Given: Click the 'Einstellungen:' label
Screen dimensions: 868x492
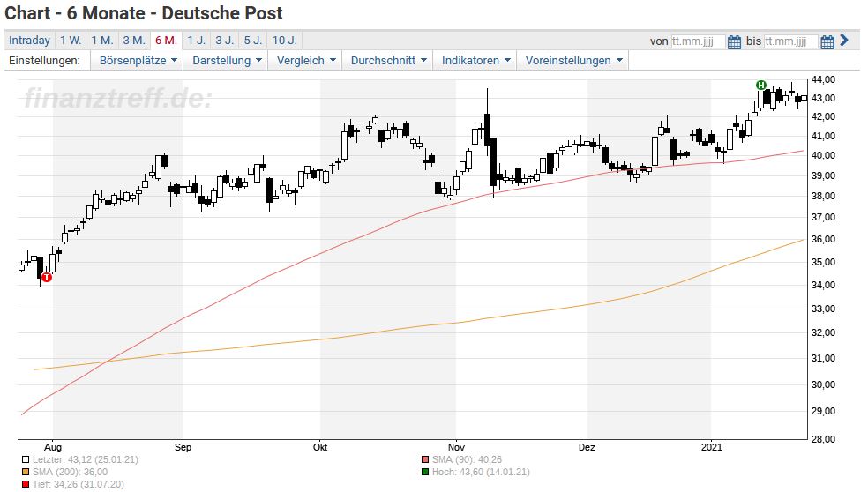Looking at the screenshot, I should click(x=44, y=60).
